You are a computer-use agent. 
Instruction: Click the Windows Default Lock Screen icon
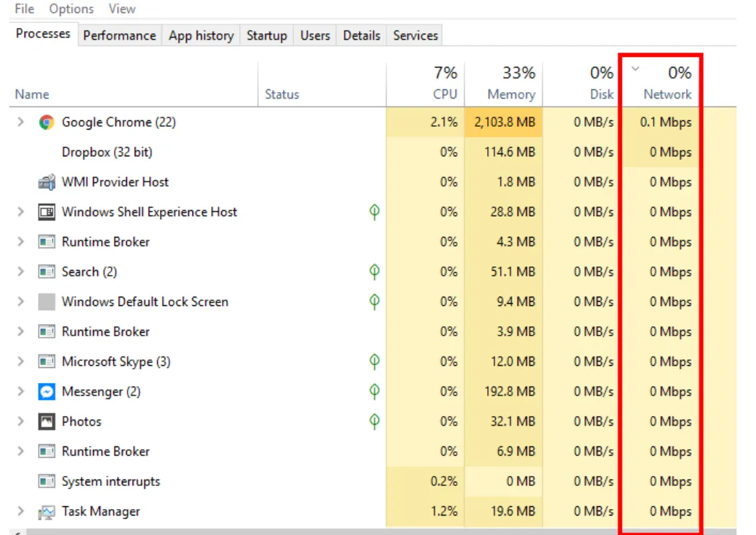pos(45,302)
